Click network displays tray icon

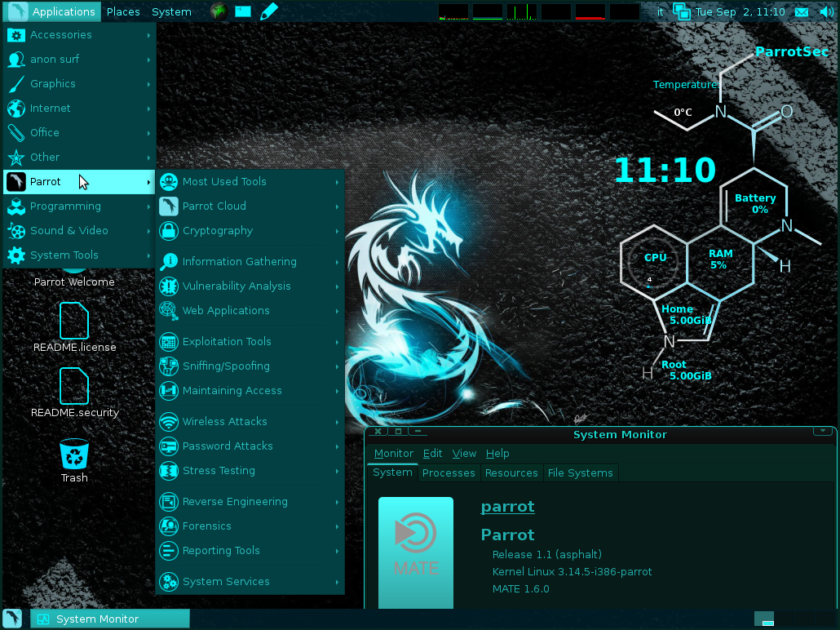pos(682,11)
